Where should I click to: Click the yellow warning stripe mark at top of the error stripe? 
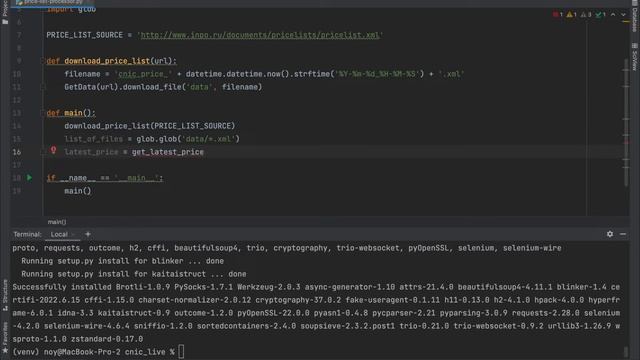tap(626, 21)
